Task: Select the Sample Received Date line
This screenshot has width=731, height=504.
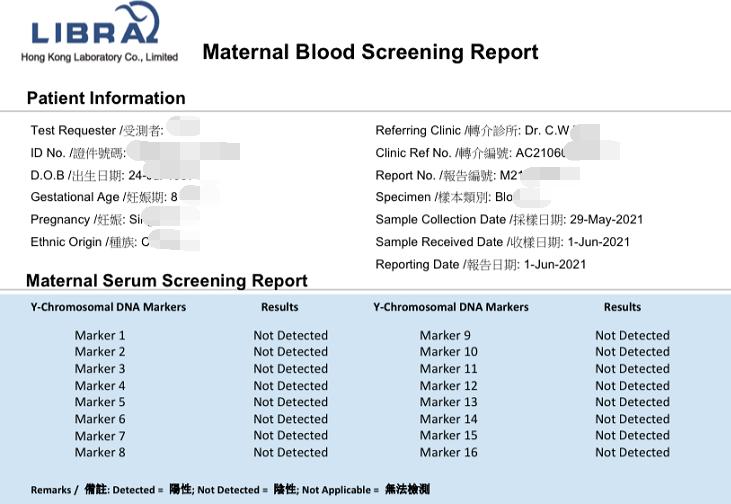Action: (x=503, y=242)
